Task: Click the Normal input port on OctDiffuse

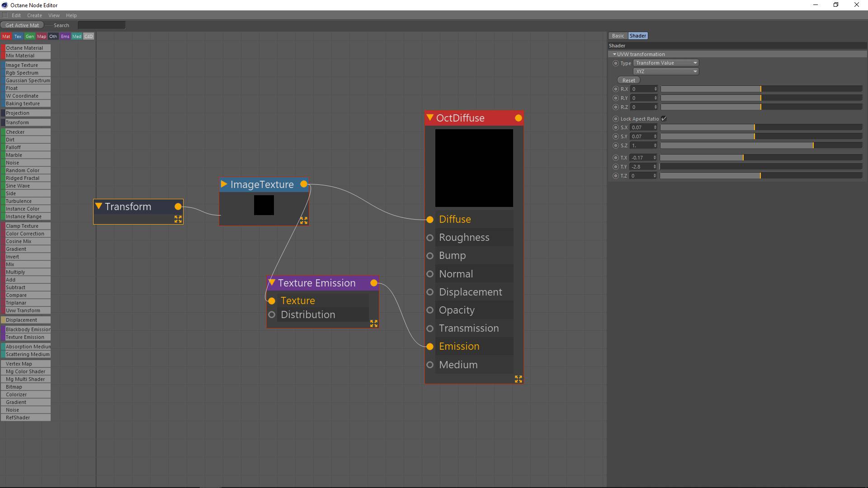Action: click(x=430, y=274)
